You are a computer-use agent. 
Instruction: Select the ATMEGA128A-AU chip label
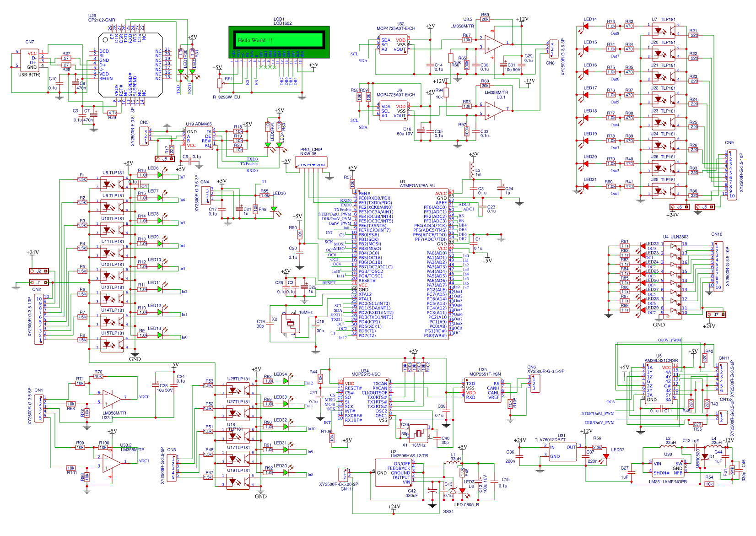pos(418,186)
